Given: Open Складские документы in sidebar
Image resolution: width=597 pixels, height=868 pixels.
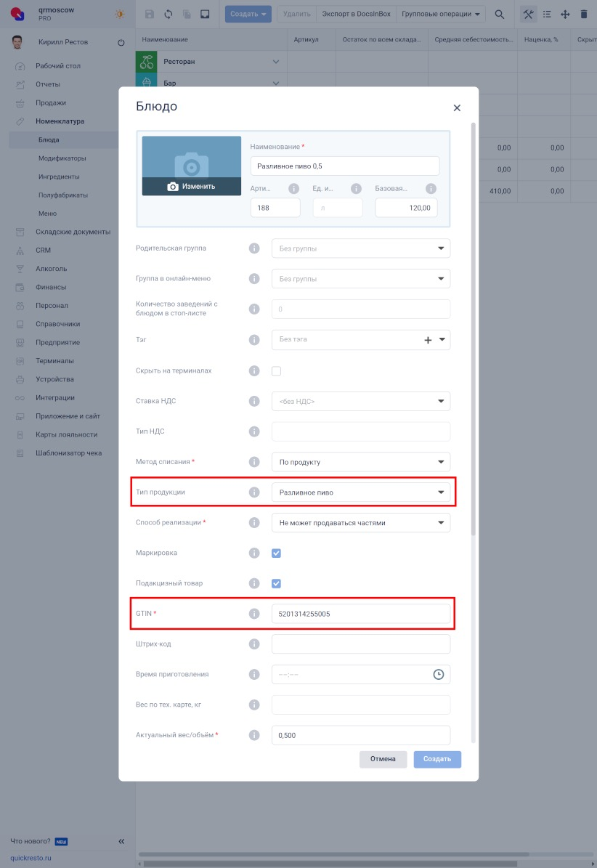Looking at the screenshot, I should [73, 232].
